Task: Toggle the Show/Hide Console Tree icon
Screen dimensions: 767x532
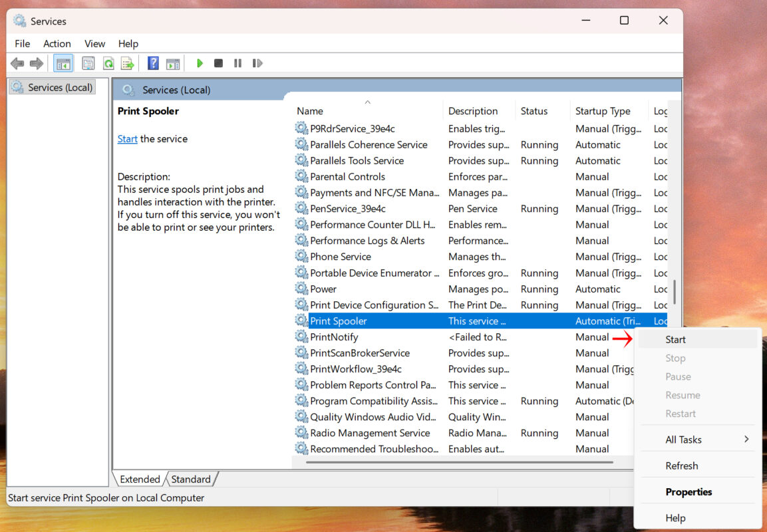Action: 63,63
